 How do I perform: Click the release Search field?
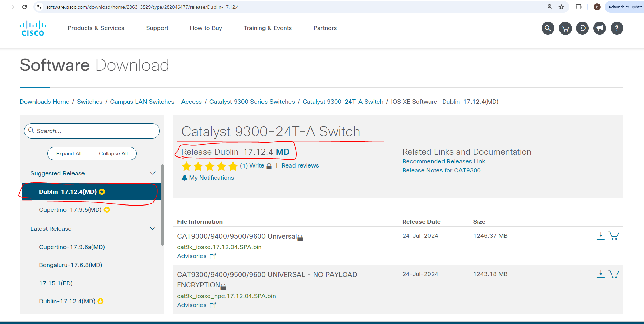(92, 131)
